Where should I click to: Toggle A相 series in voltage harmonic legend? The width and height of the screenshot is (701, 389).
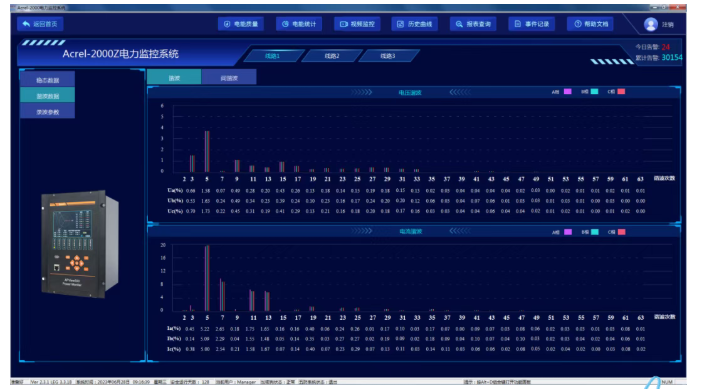click(x=567, y=92)
